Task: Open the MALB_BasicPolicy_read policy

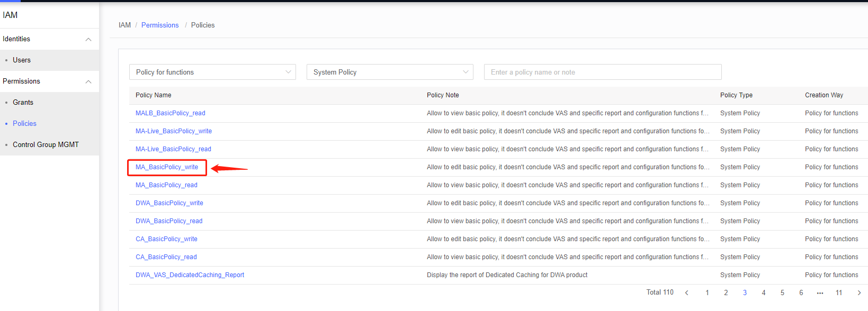Action: (170, 113)
